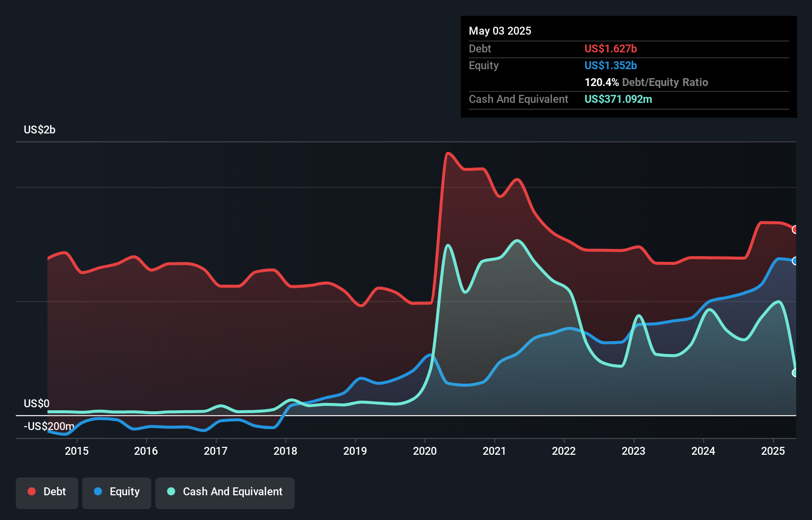
Task: Click the US$371.092m cash value
Action: click(618, 99)
